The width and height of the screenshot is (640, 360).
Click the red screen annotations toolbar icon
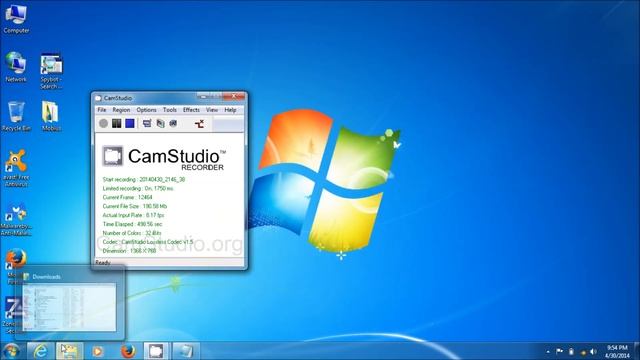pos(199,124)
